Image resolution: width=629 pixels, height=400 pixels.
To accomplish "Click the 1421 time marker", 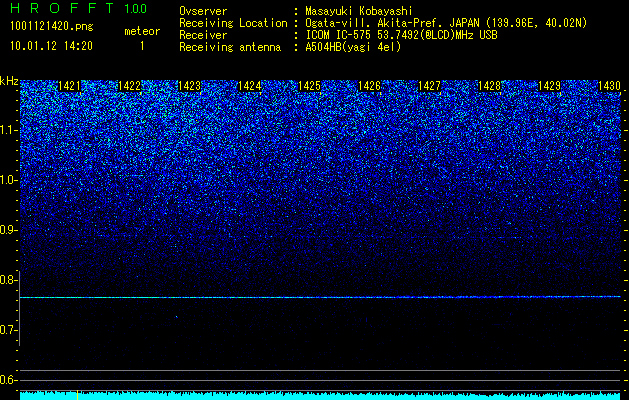I will tap(69, 86).
